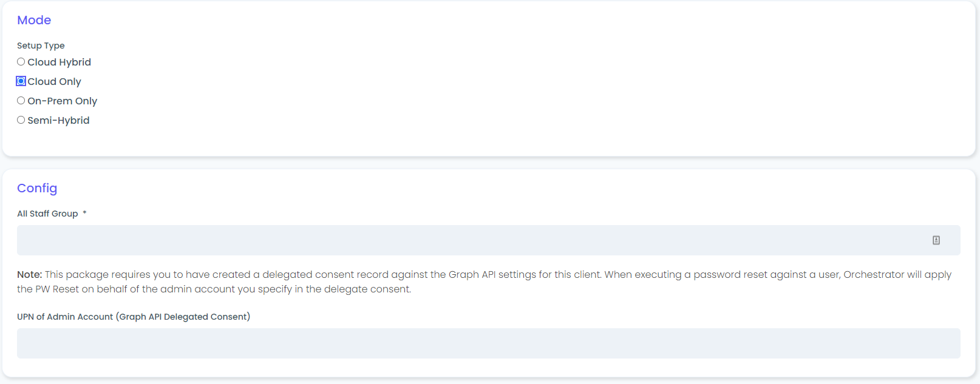Click the contact-card icon in All Staff Group field
980x384 pixels.
tap(936, 240)
